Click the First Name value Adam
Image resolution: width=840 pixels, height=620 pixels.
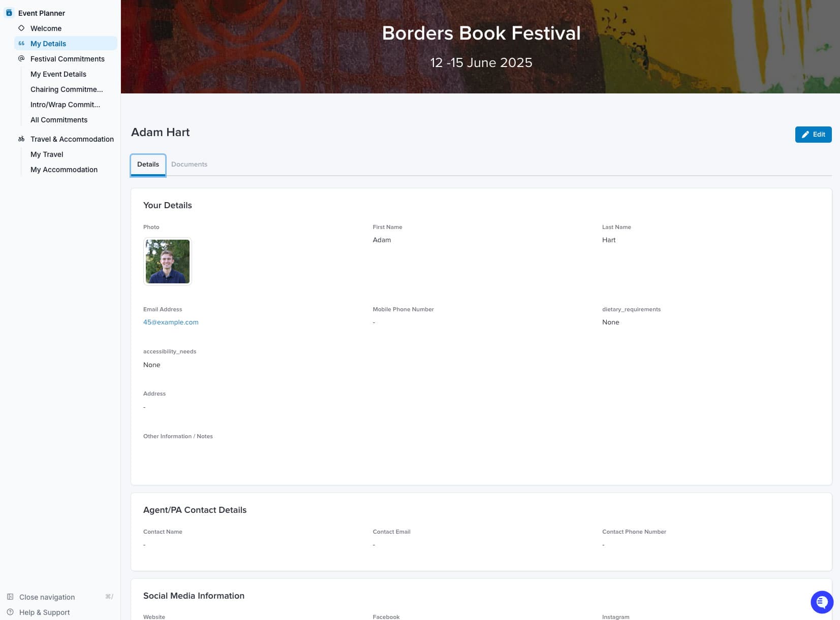tap(382, 240)
